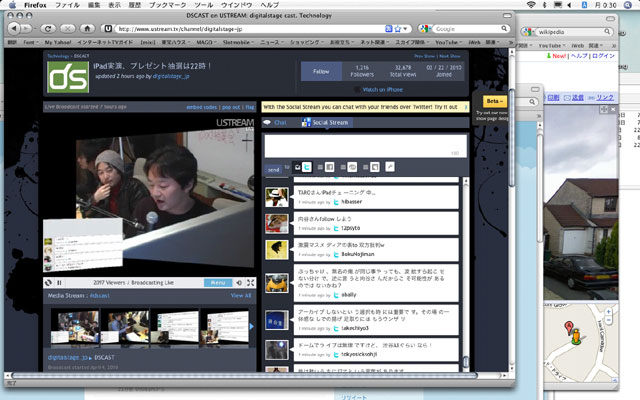Screen dimensions: 640x400
Task: Click the Ustream U site icon
Action: click(108, 29)
